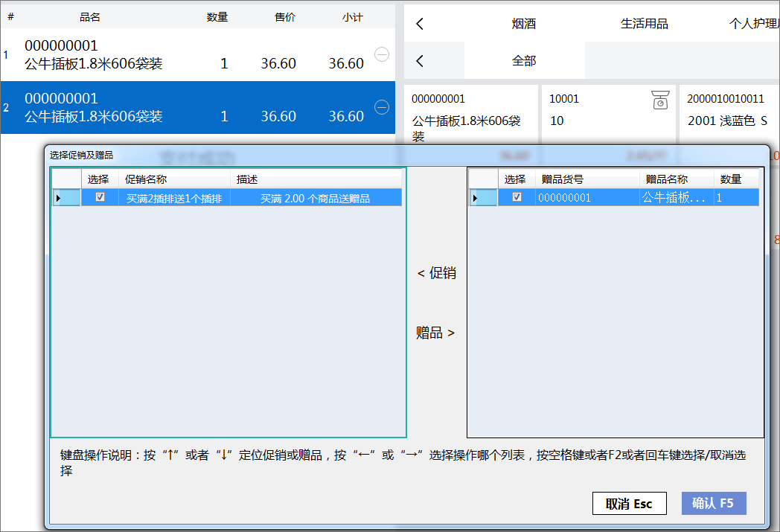This screenshot has height=532, width=780.
Task: Click the 10001 product card
Action: pyautogui.click(x=608, y=115)
